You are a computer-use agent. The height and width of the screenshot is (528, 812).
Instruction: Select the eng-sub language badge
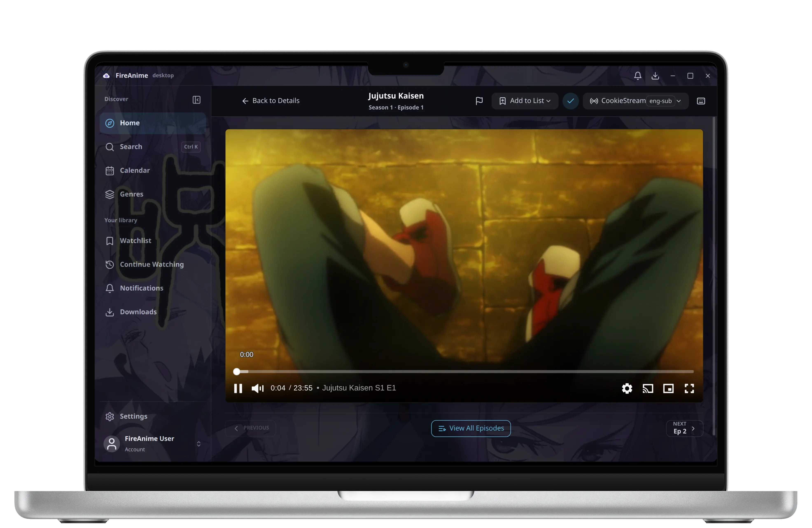pos(660,101)
